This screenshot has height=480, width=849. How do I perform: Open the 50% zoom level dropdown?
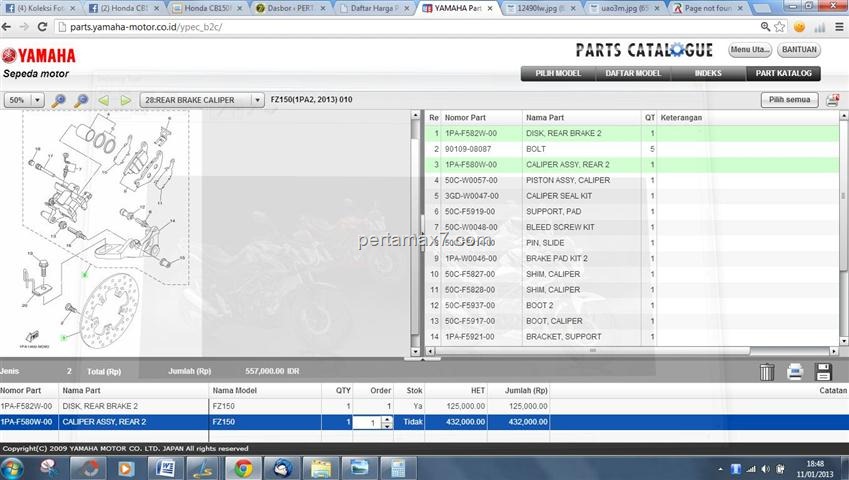pyautogui.click(x=37, y=100)
